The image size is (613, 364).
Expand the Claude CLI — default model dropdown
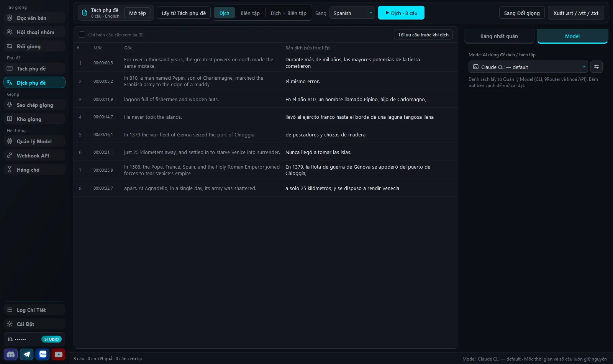coord(528,67)
